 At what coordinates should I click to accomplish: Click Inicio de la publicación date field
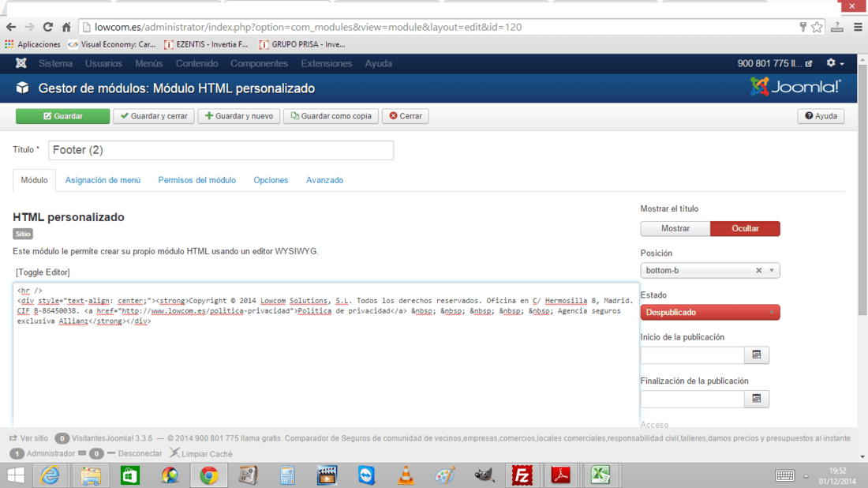coord(693,355)
